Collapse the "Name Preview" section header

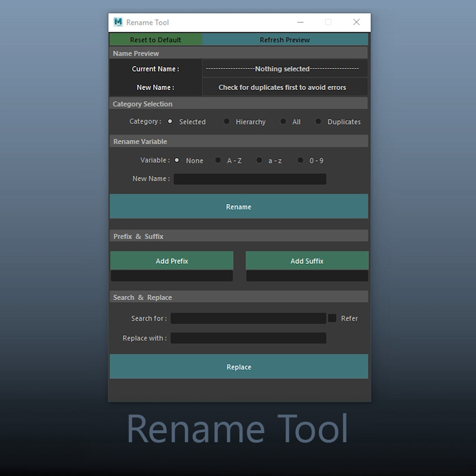238,53
